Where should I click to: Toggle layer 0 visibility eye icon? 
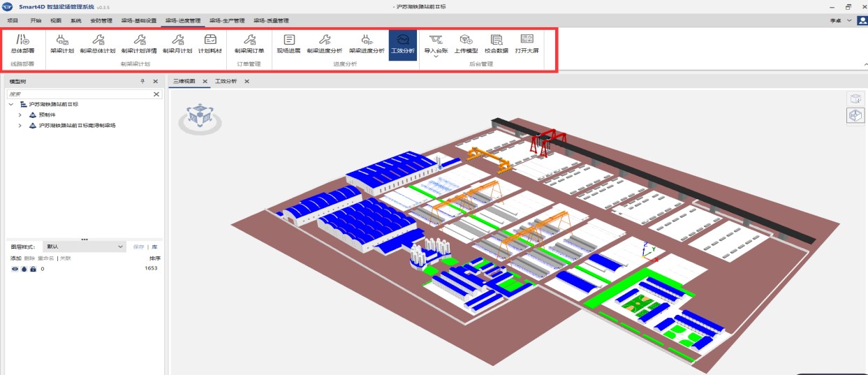point(15,269)
